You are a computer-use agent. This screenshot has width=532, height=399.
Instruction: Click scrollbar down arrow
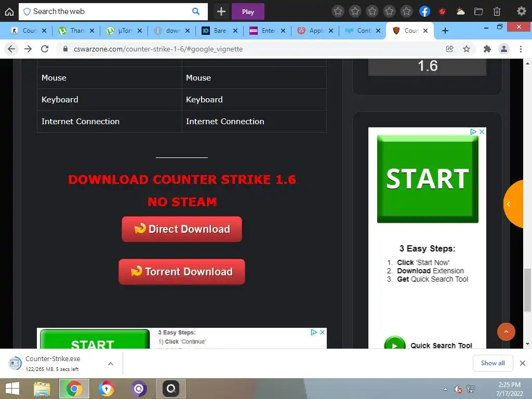[x=527, y=344]
